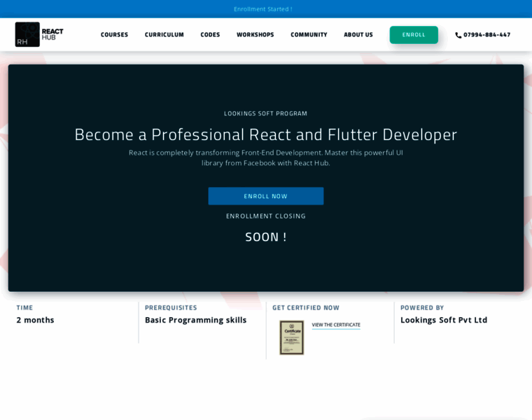
Task: Call the phone number 07994-884-447
Action: (486, 34)
